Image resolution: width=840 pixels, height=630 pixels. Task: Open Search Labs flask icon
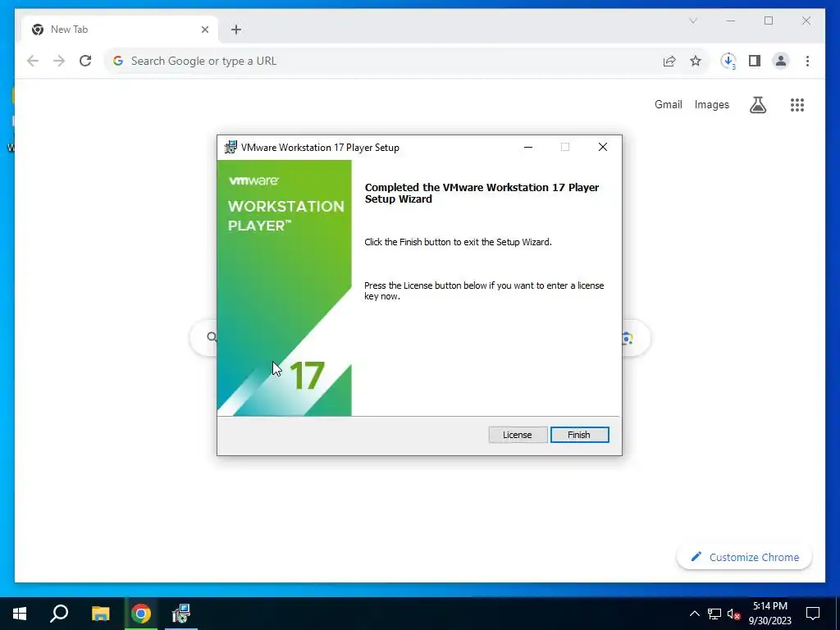(757, 105)
